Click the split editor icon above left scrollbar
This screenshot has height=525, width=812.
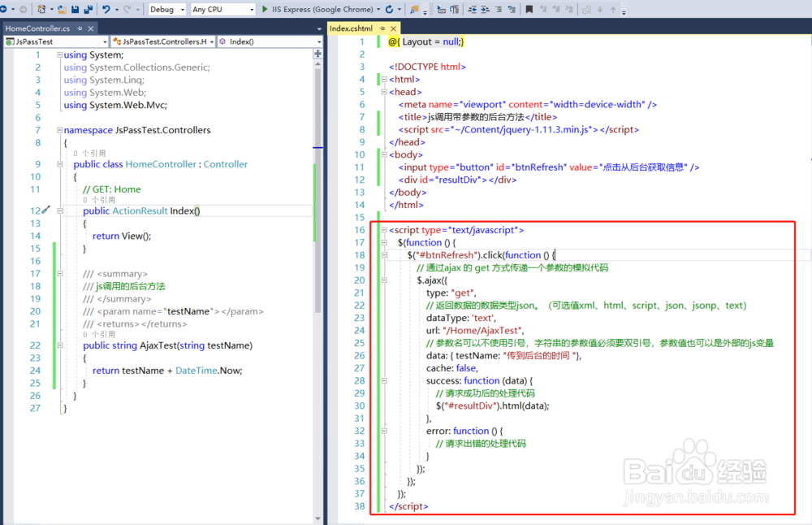[317, 54]
